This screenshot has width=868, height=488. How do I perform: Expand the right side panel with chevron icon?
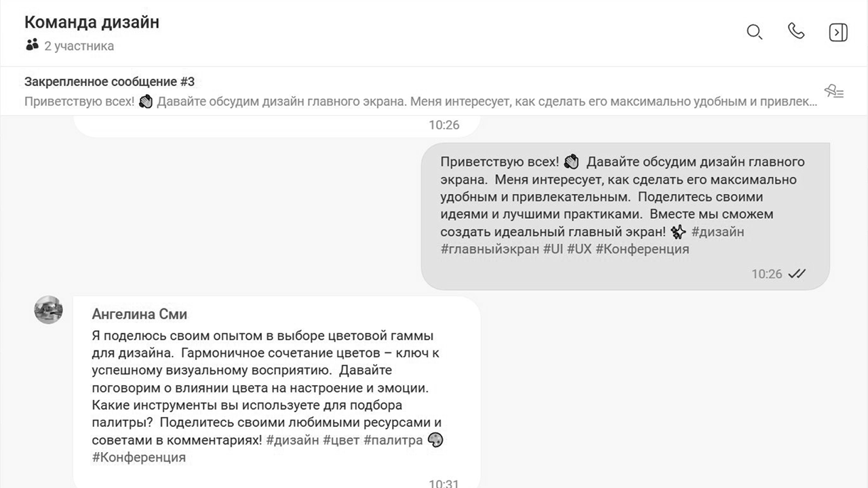pyautogui.click(x=838, y=32)
